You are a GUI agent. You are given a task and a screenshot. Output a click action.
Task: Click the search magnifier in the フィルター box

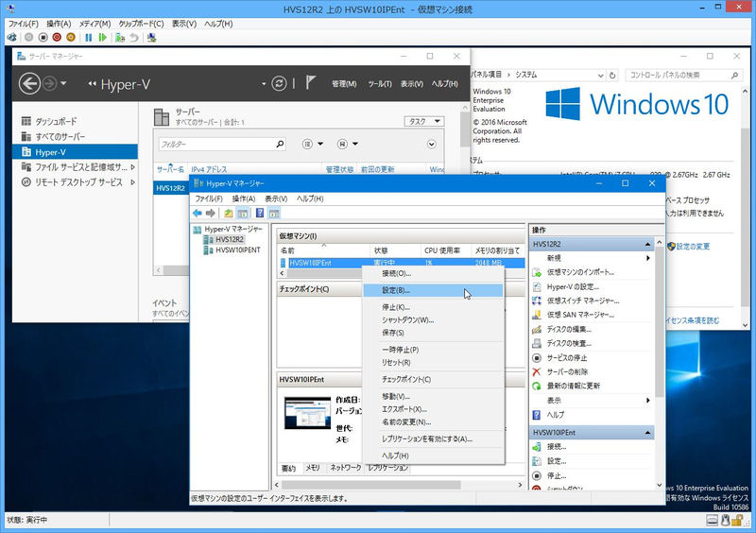pos(280,144)
